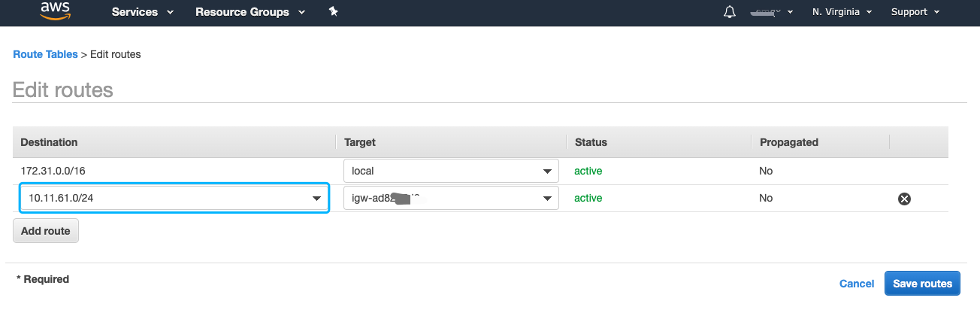The image size is (980, 331).
Task: Open the Resource Groups menu
Action: 250,12
